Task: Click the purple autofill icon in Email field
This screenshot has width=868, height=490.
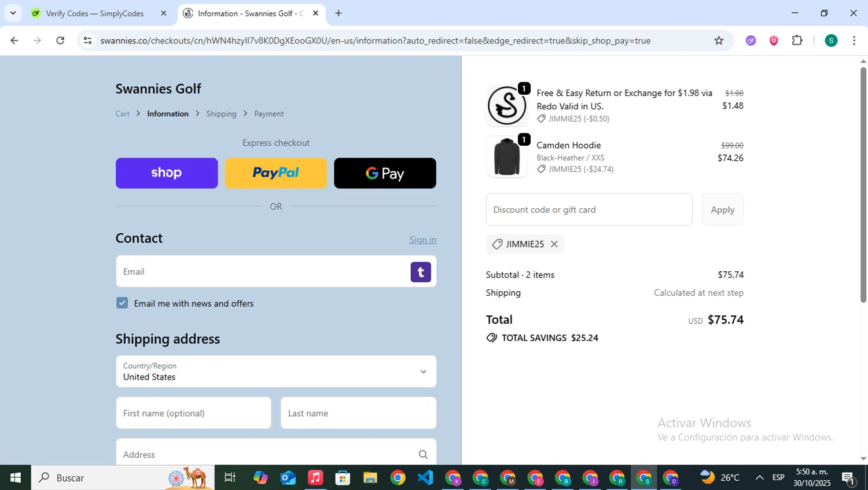Action: pyautogui.click(x=421, y=272)
